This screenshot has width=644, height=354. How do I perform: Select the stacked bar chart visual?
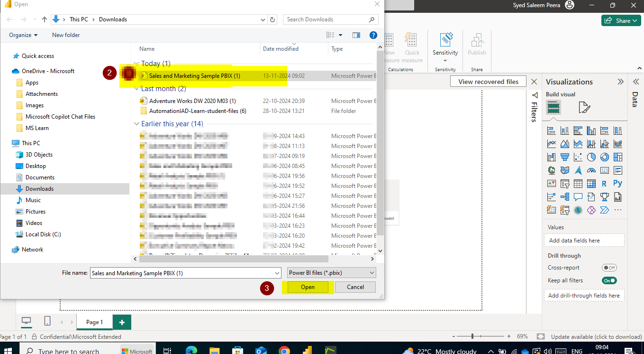pyautogui.click(x=551, y=130)
